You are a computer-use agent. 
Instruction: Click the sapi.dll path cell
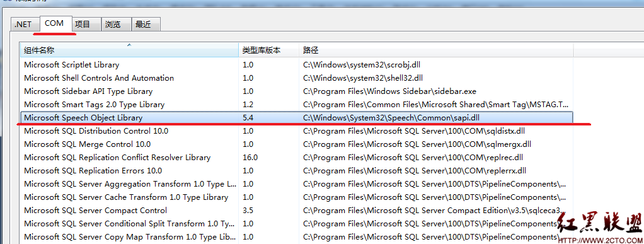tap(391, 118)
